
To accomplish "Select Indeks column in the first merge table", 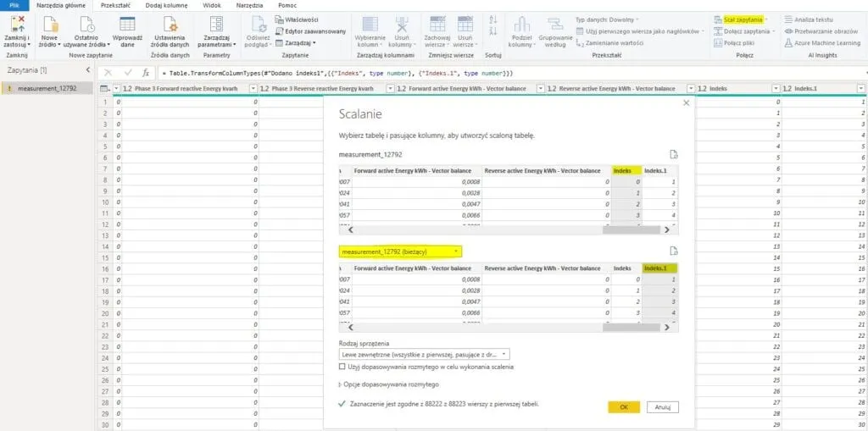I will coord(626,171).
